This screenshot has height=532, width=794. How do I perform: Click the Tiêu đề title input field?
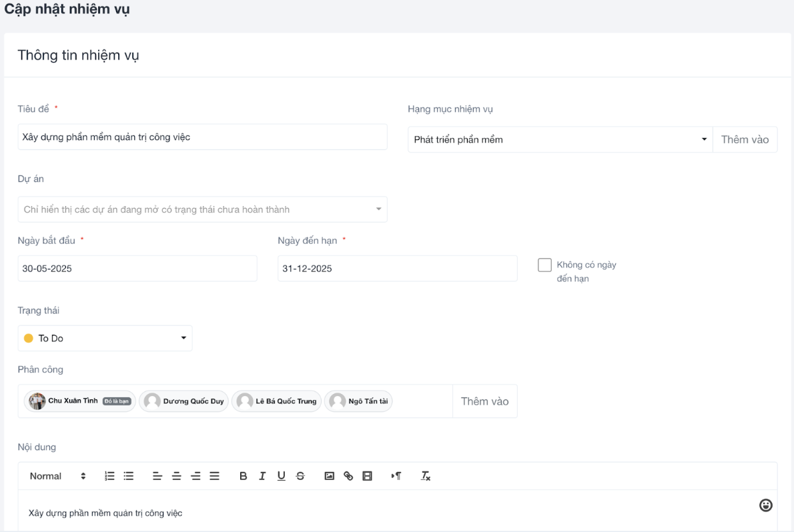[x=202, y=137]
